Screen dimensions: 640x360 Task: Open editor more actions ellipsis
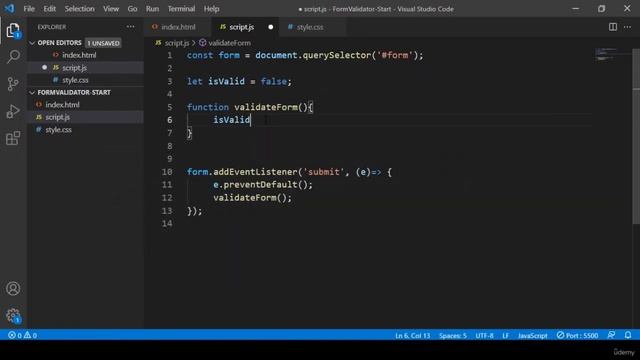pyautogui.click(x=627, y=27)
